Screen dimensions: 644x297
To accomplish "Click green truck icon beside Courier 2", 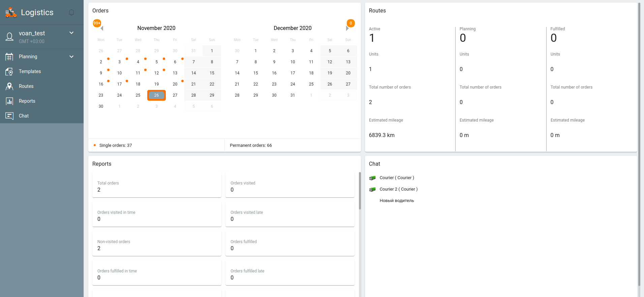I will 372,189.
